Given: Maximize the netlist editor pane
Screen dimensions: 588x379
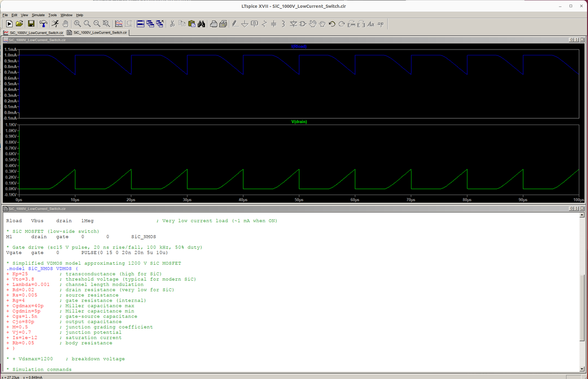Looking at the screenshot, I should tap(577, 208).
